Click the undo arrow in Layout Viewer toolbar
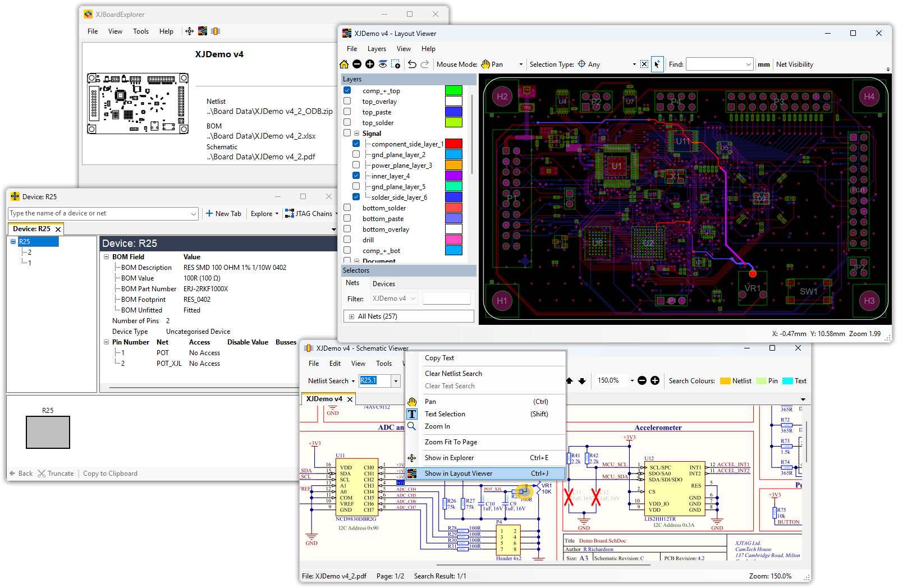Image resolution: width=898 pixels, height=588 pixels. [x=412, y=65]
